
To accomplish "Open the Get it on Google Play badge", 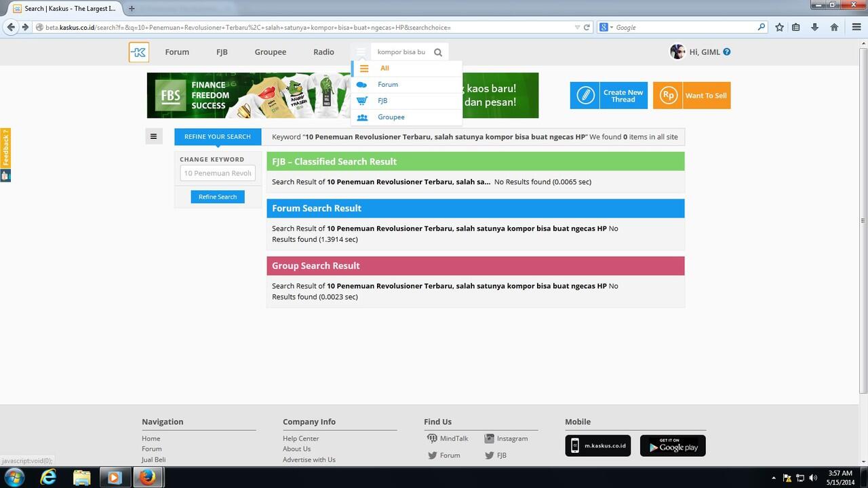I will pyautogui.click(x=673, y=446).
